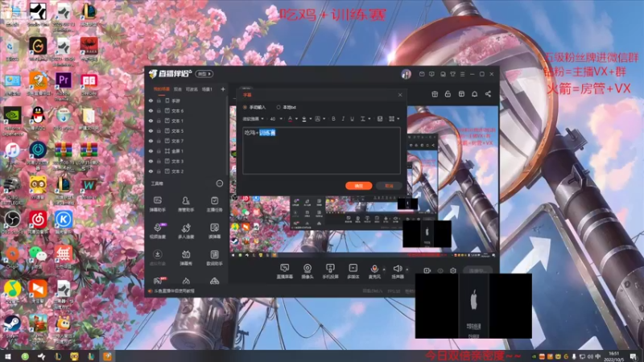
Task: Toggle bold formatting in subtitle dialog
Action: (333, 119)
